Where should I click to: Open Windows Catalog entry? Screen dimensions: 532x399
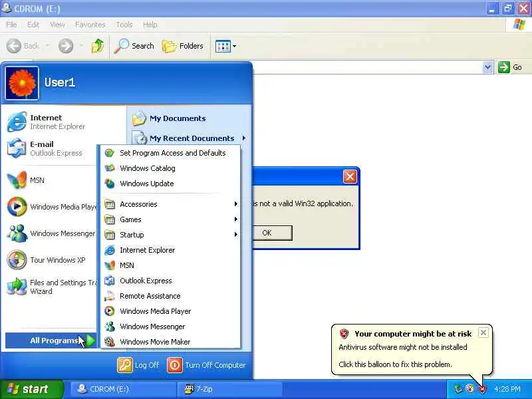[170, 168]
